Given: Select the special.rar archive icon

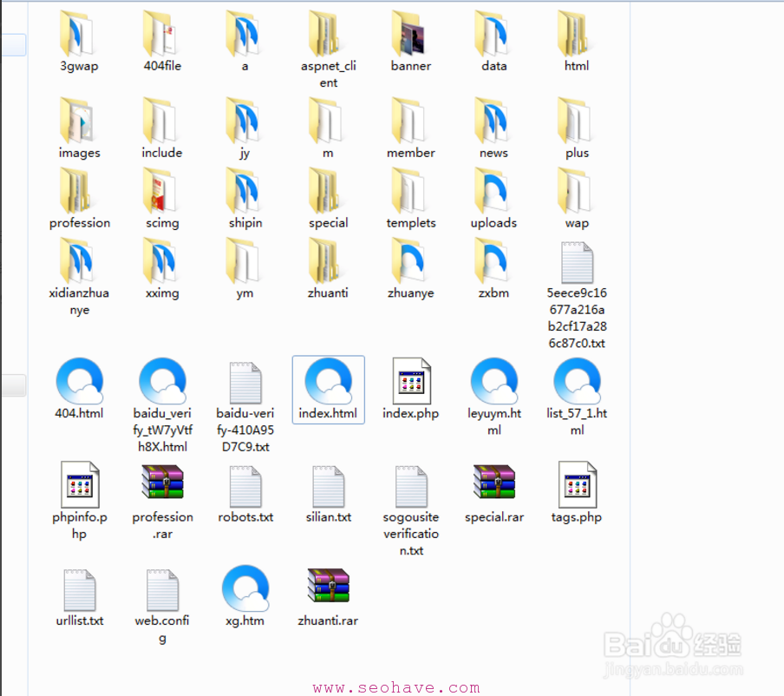Looking at the screenshot, I should [x=494, y=482].
